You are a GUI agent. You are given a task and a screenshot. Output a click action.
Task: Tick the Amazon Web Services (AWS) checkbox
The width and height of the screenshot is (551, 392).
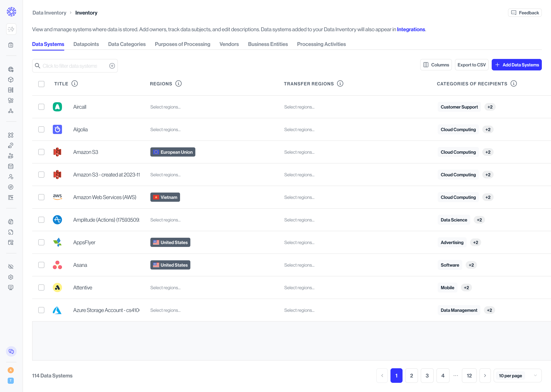(42, 197)
